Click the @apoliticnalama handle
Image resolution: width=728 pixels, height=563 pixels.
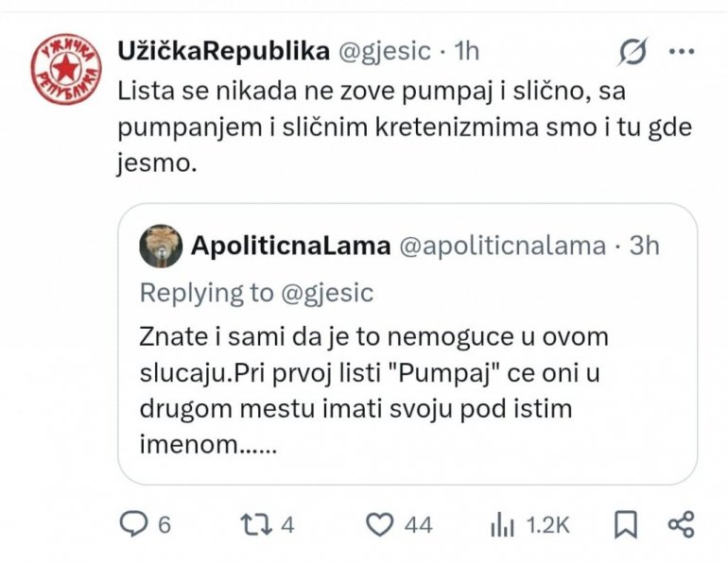click(x=503, y=247)
